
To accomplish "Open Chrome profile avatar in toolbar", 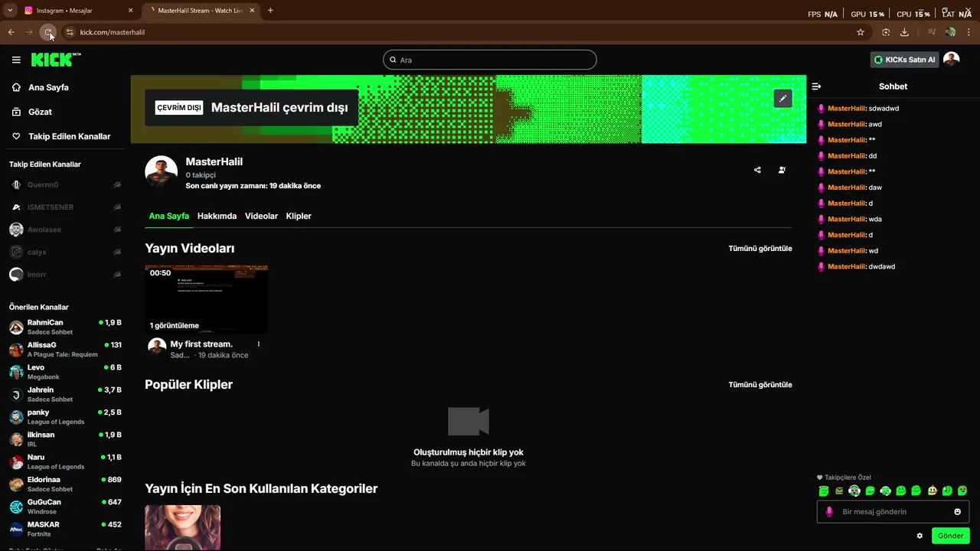I will pos(950,32).
